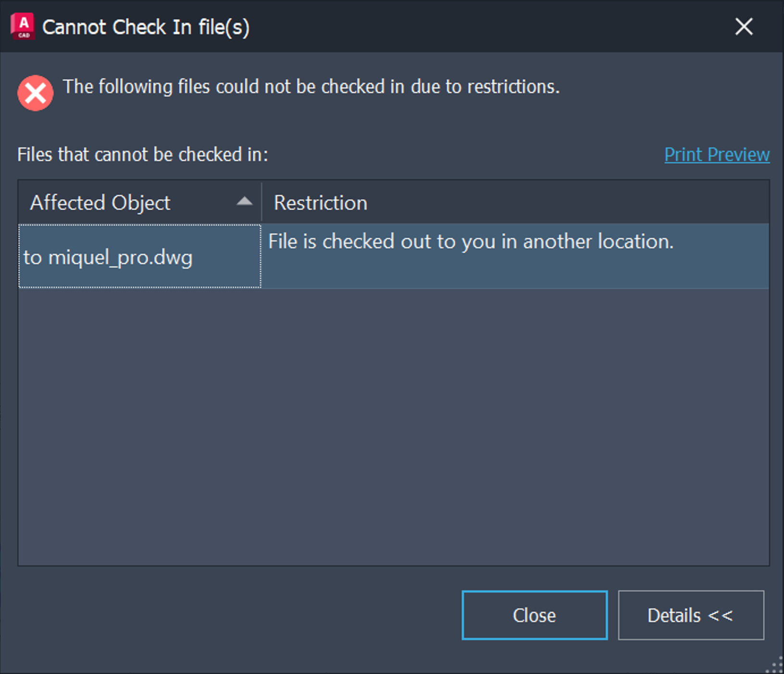Close the dialog with the Close button
The image size is (784, 674).
click(x=534, y=615)
